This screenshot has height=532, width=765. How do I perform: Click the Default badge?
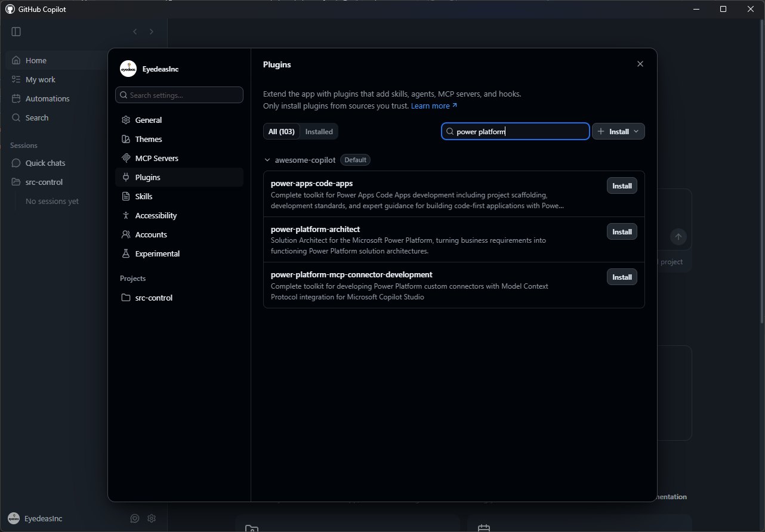coord(355,160)
